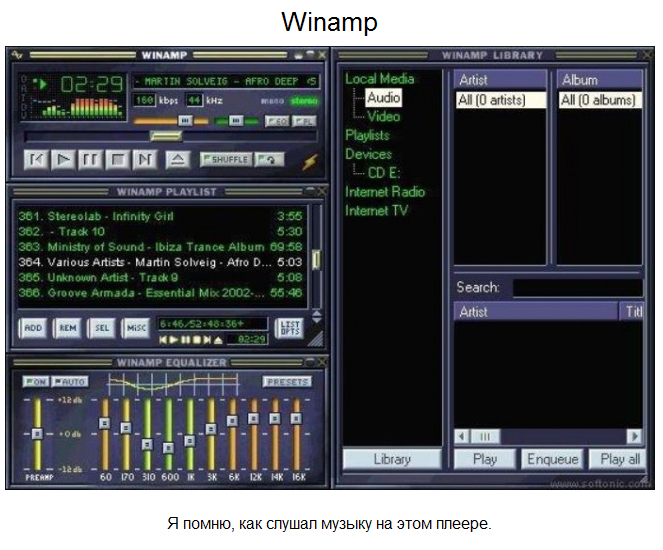Screen dimensions: 663x550
Task: Click the library Play button
Action: click(485, 459)
